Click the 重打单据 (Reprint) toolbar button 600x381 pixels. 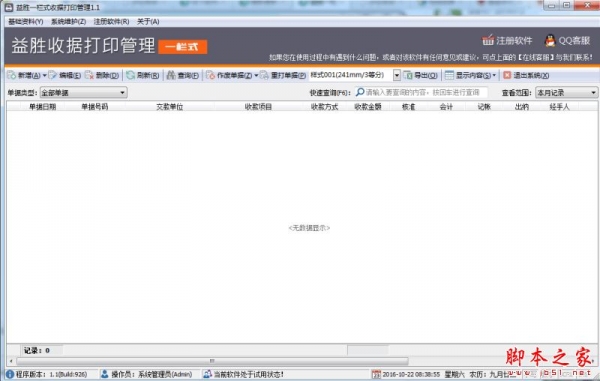[x=283, y=75]
